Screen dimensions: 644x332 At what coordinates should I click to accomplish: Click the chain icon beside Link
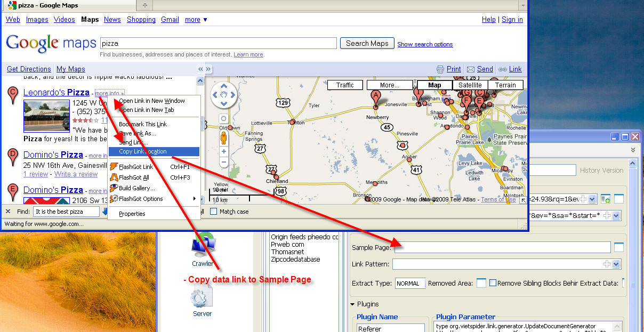click(503, 69)
